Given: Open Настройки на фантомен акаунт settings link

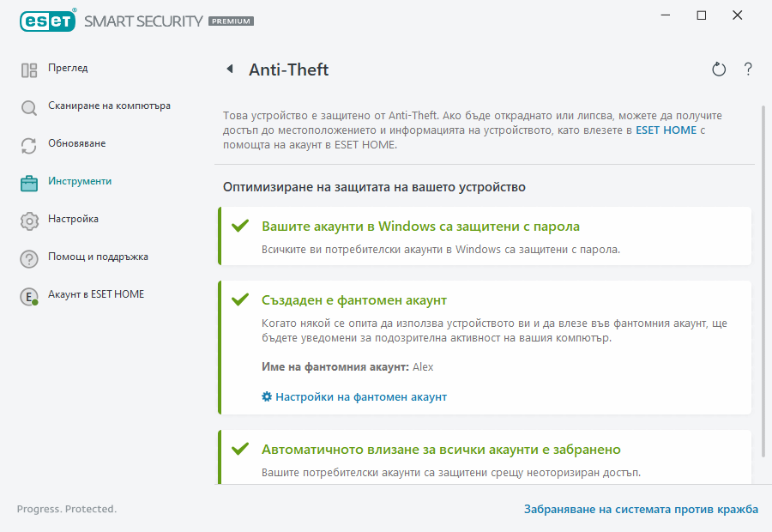Looking at the screenshot, I should [360, 396].
